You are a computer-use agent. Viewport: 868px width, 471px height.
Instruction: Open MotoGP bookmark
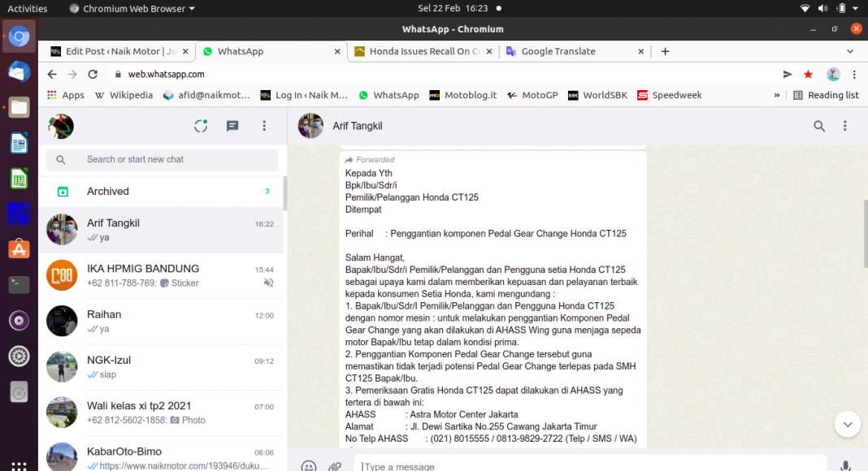point(532,95)
